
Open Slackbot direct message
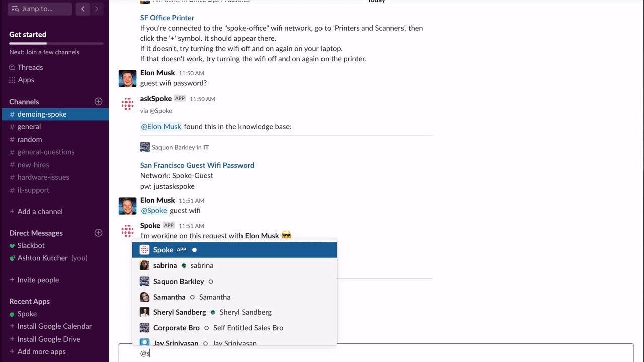[x=31, y=245]
